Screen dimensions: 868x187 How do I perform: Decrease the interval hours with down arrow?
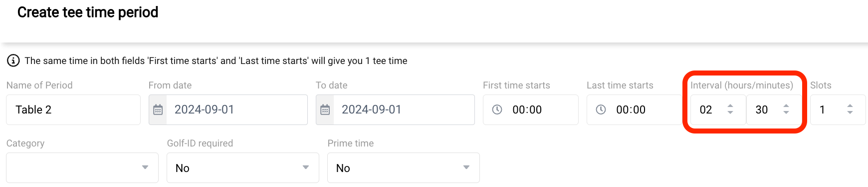(x=730, y=112)
